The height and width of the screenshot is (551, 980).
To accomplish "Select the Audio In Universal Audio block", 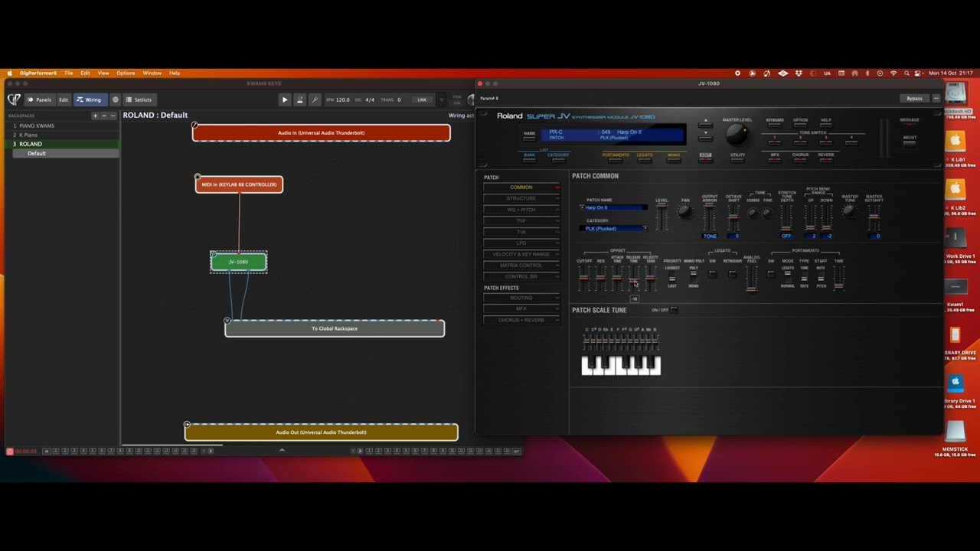I will [x=322, y=133].
